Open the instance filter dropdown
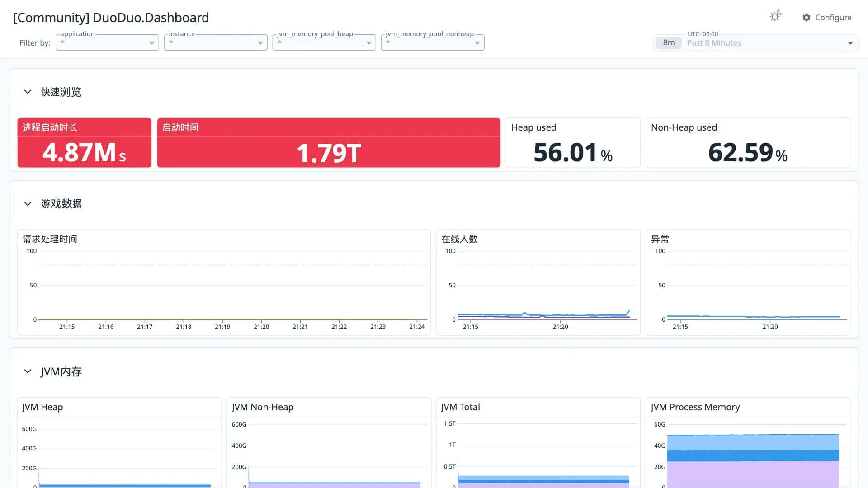The image size is (868, 488). pos(216,42)
